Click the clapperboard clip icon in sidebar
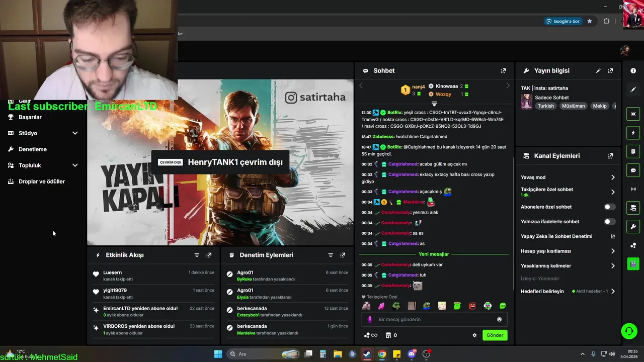 click(x=633, y=263)
